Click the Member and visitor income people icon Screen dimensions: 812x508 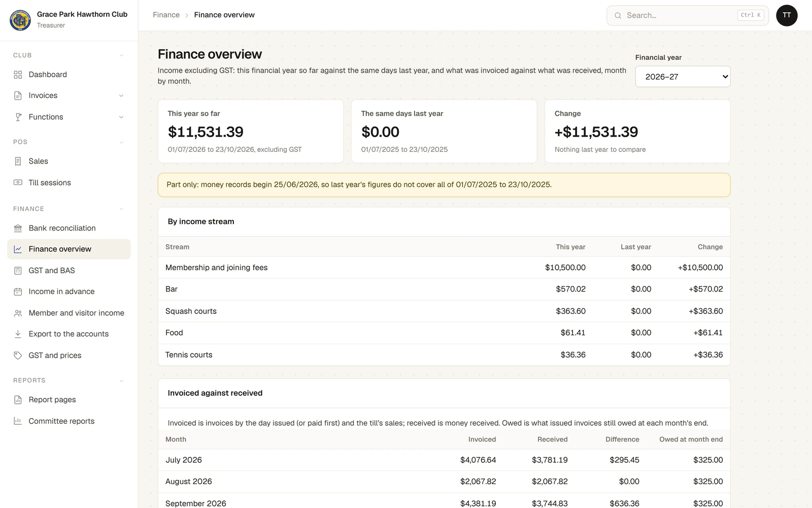18,313
